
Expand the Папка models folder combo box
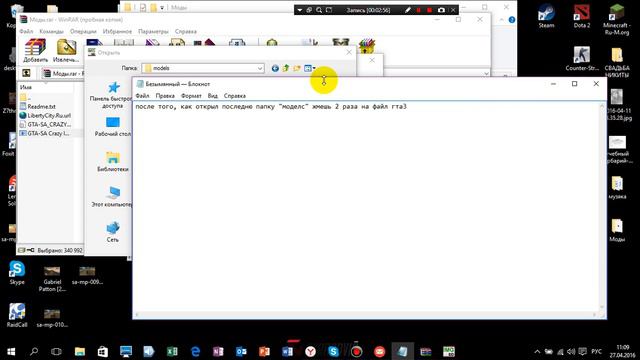pyautogui.click(x=260, y=68)
